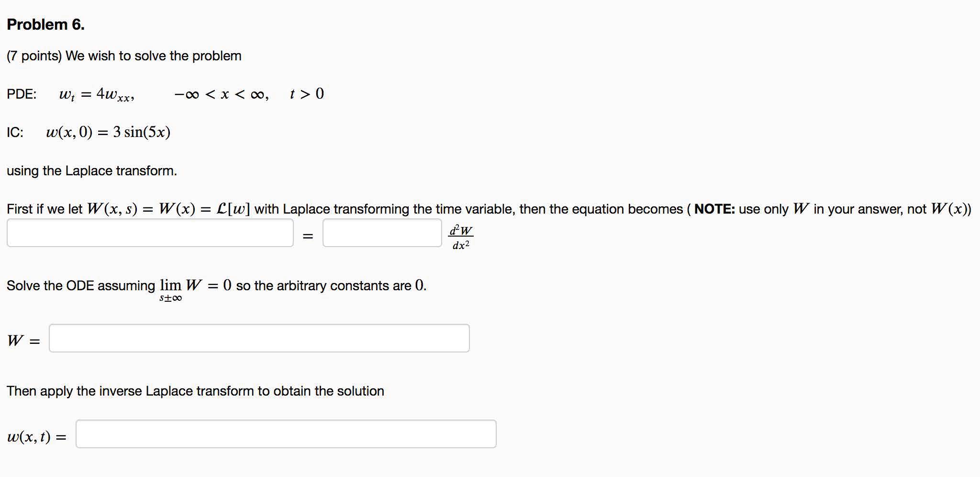The image size is (980, 477).
Task: Click the 'Then apply the inverse Laplace transform' line
Action: 195,391
